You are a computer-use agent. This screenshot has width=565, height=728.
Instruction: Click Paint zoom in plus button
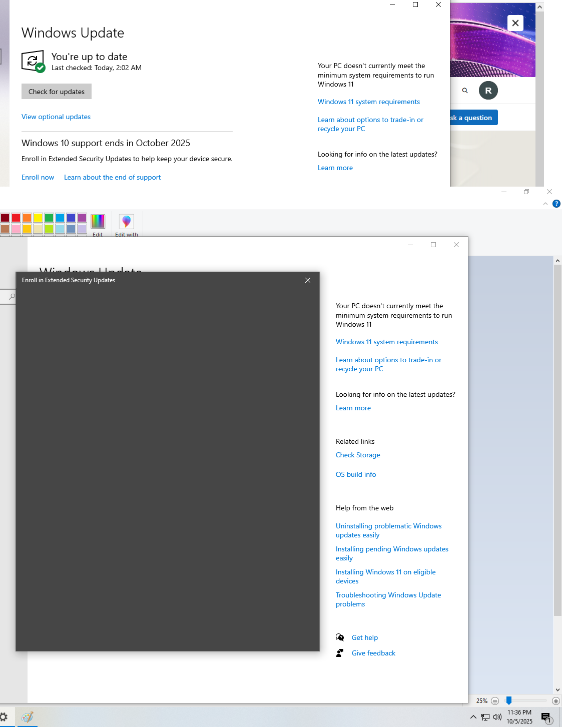(x=555, y=701)
